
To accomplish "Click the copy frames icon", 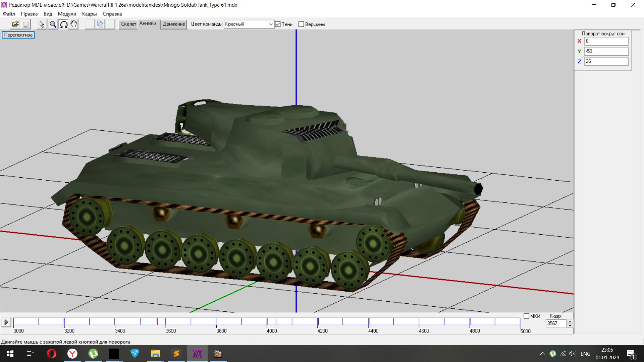I will (x=100, y=24).
